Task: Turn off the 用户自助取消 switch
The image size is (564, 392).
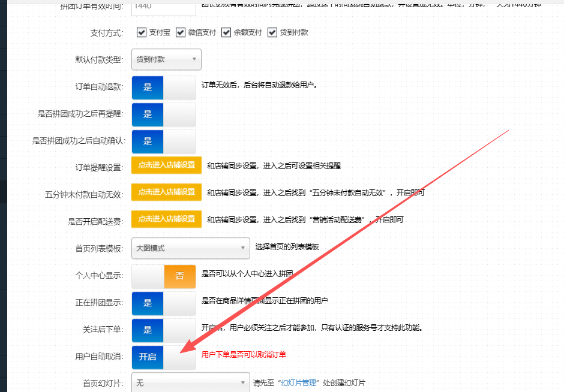Action: coord(163,357)
